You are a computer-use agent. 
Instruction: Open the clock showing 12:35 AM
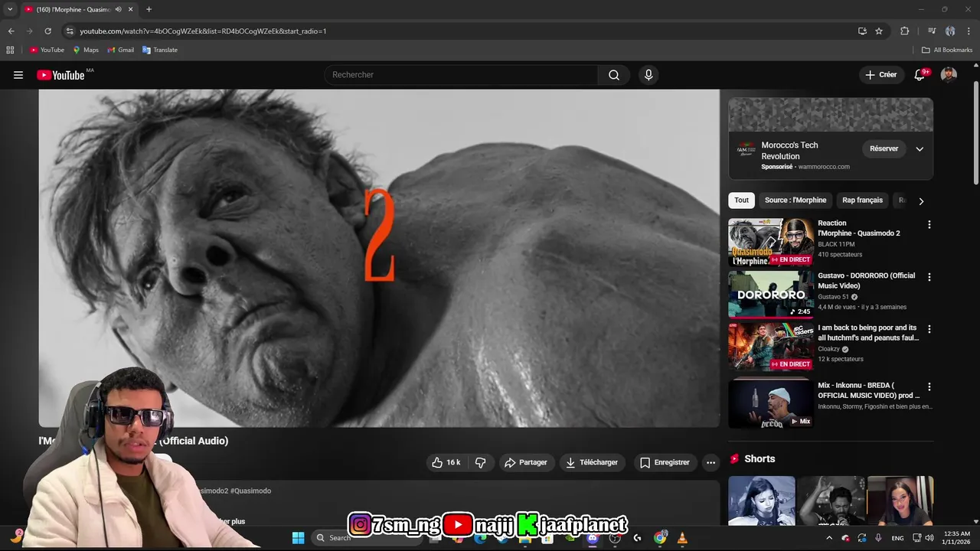coord(957,538)
